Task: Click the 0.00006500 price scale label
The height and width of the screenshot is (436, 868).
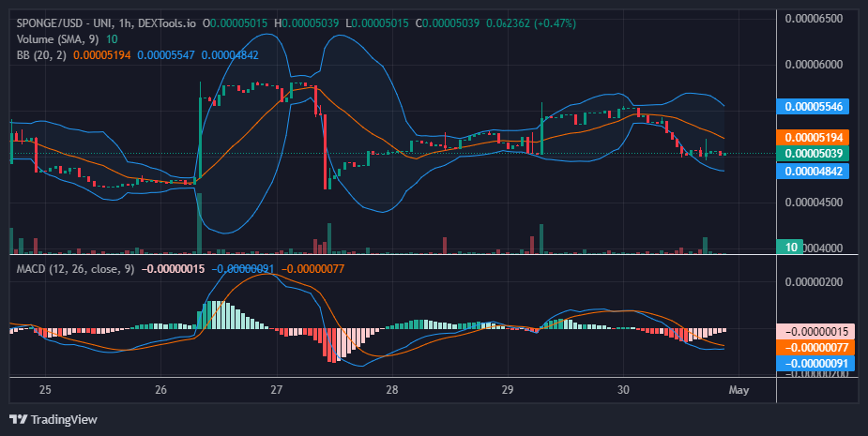Action: 814,18
